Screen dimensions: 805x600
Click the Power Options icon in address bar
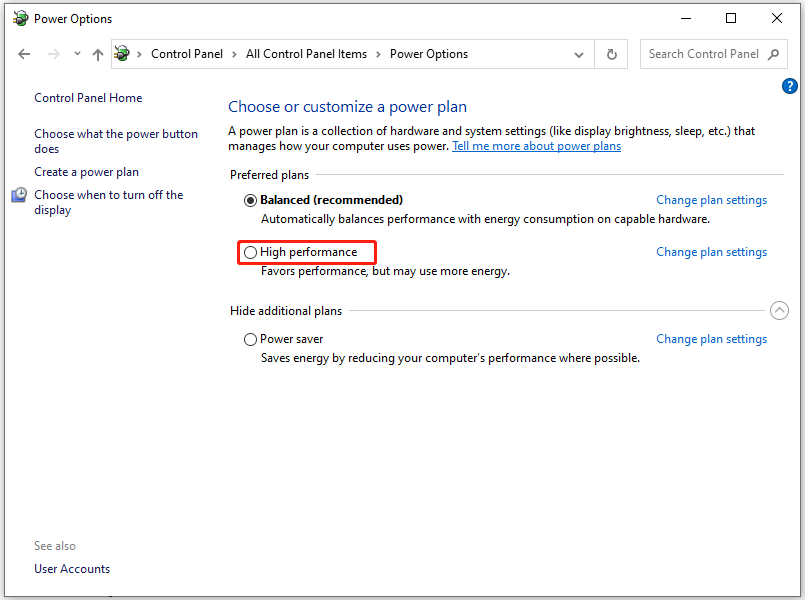tap(122, 53)
